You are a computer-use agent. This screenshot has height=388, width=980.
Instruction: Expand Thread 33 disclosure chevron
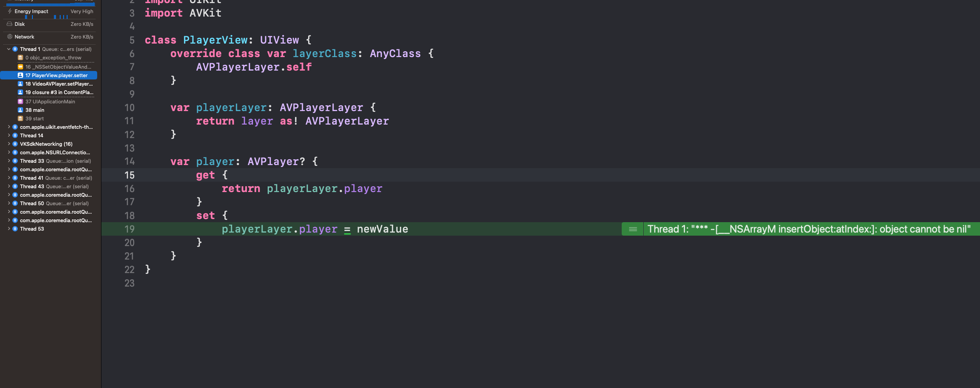point(9,161)
